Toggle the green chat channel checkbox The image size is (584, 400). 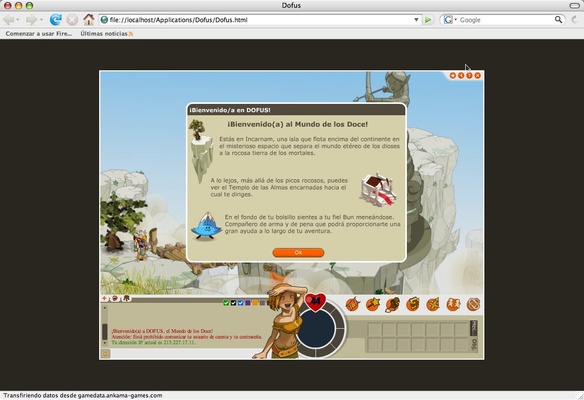pyautogui.click(x=226, y=303)
